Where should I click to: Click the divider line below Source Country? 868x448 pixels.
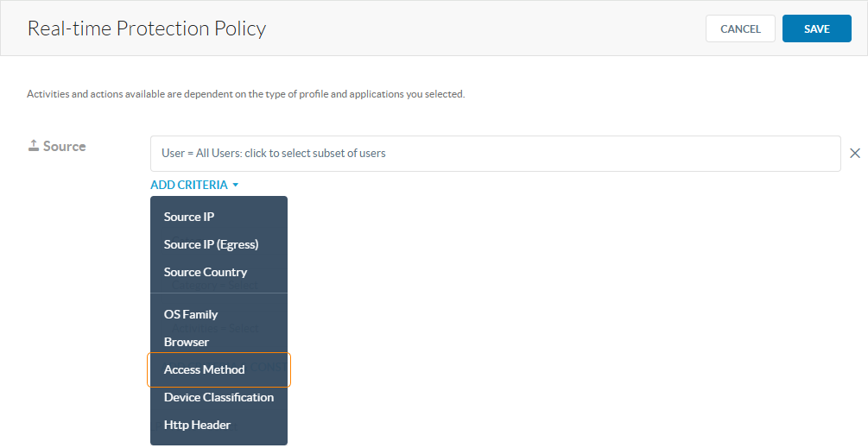pyautogui.click(x=219, y=293)
